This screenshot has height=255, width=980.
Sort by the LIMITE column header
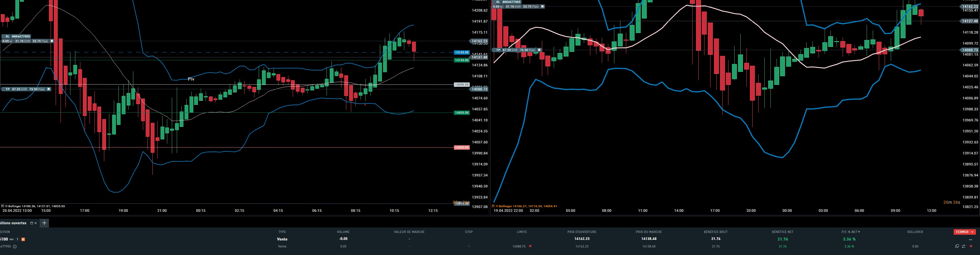pyautogui.click(x=522, y=232)
